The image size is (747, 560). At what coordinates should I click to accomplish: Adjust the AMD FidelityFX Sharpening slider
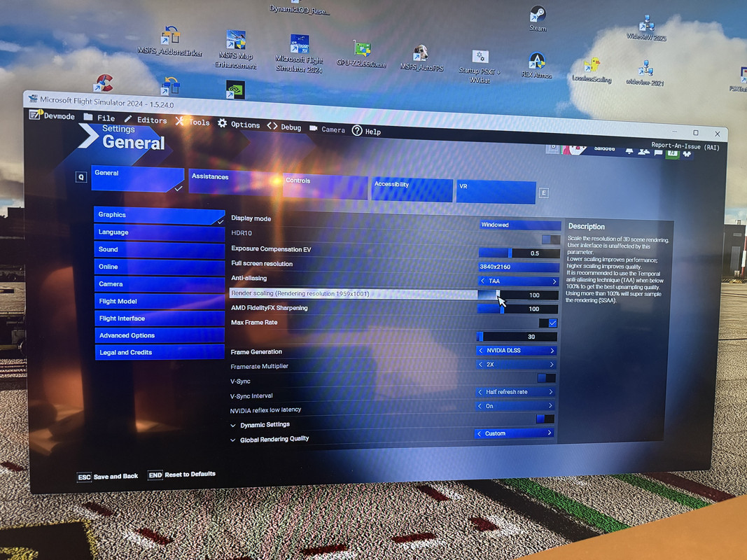(517, 309)
